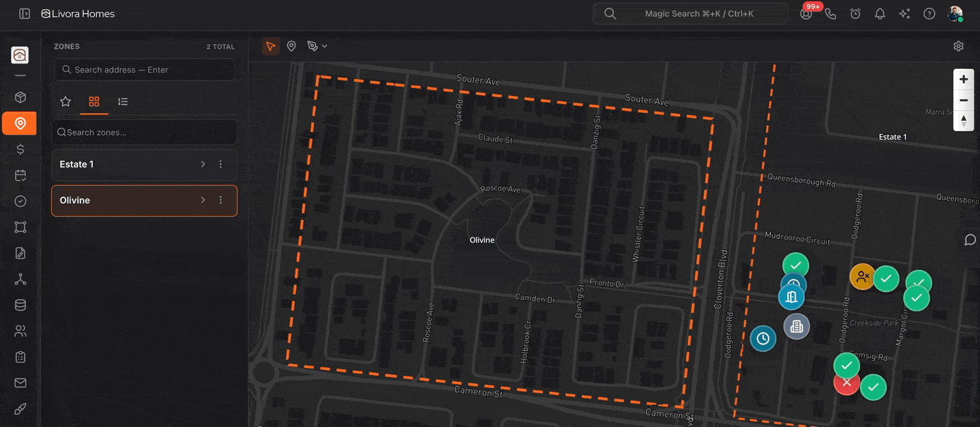The image size is (980, 427).
Task: Choose the map pin marker tool
Action: point(291,46)
